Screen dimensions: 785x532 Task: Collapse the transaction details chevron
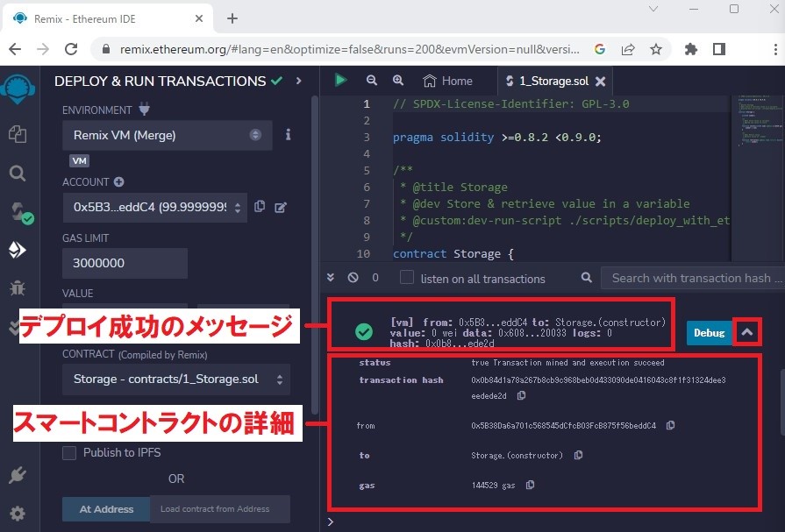[x=747, y=332]
